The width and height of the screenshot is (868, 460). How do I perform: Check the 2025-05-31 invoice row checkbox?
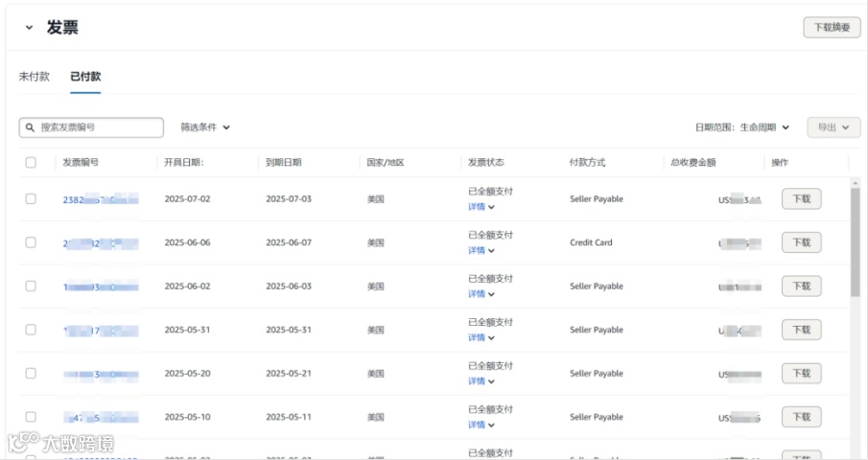coord(31,330)
